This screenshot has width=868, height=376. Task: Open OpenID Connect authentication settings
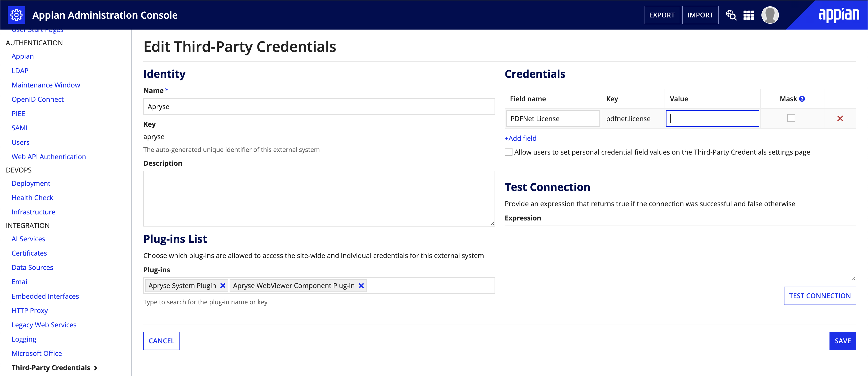click(x=38, y=99)
